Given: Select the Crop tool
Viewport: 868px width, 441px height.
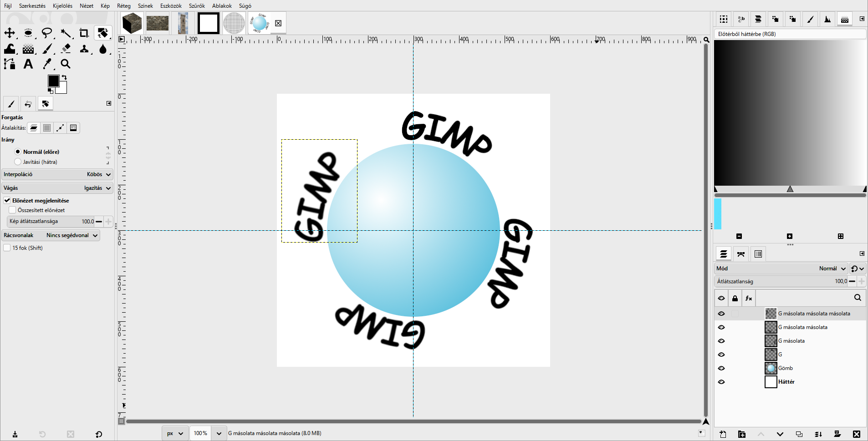Looking at the screenshot, I should 84,33.
